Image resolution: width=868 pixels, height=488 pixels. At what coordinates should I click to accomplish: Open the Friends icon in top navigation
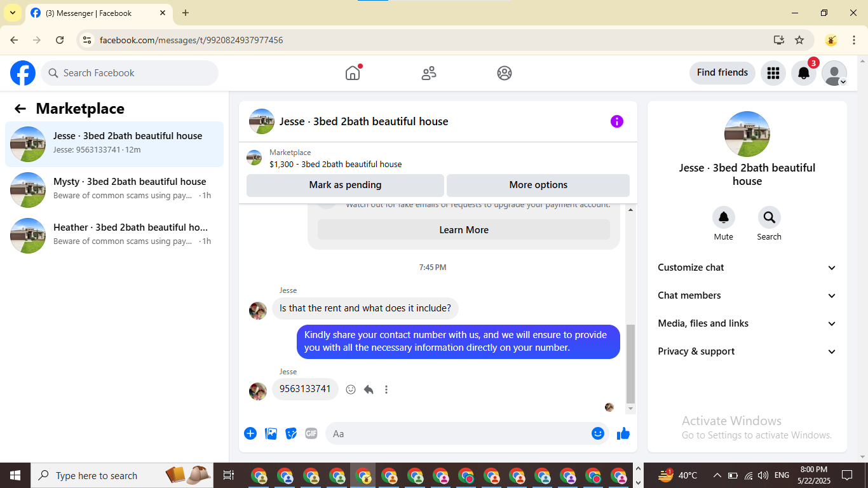(x=429, y=73)
